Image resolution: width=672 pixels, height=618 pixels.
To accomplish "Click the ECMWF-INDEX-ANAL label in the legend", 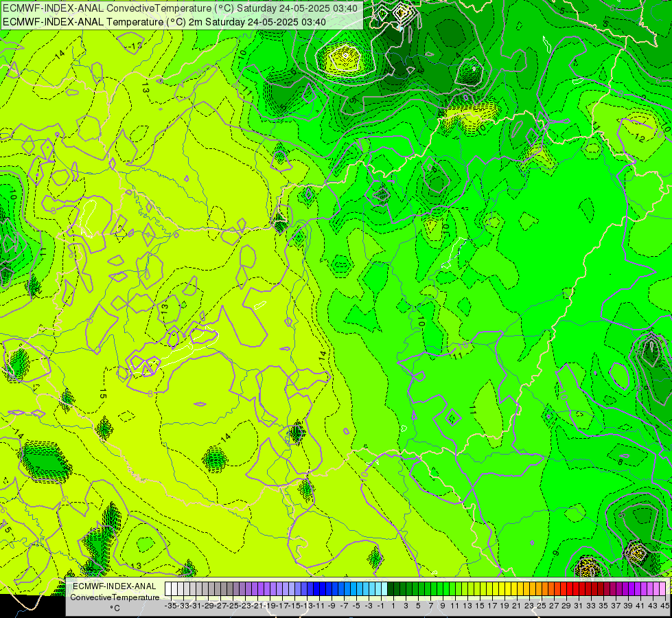I will (115, 586).
